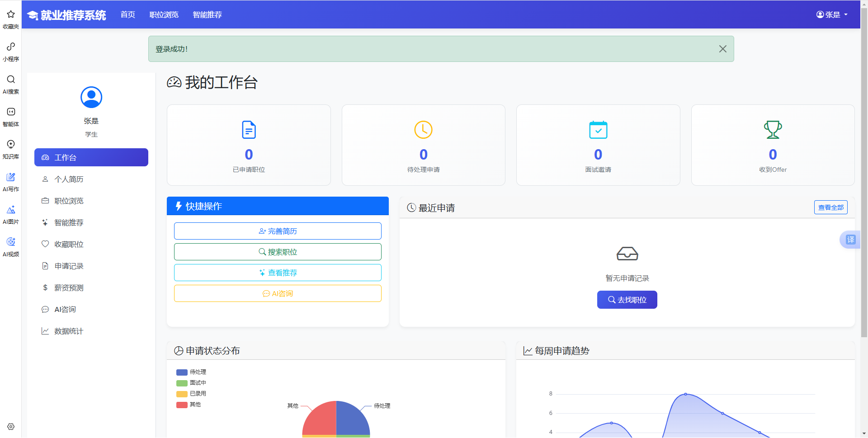The image size is (868, 438).
Task: Switch to 职位浏览 in the top navigation
Action: 164,14
